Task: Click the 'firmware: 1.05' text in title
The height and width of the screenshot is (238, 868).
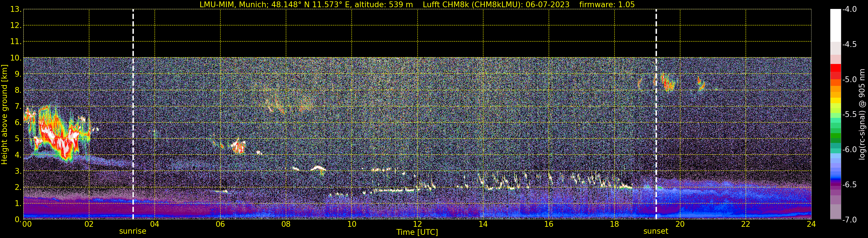Action: tap(607, 5)
